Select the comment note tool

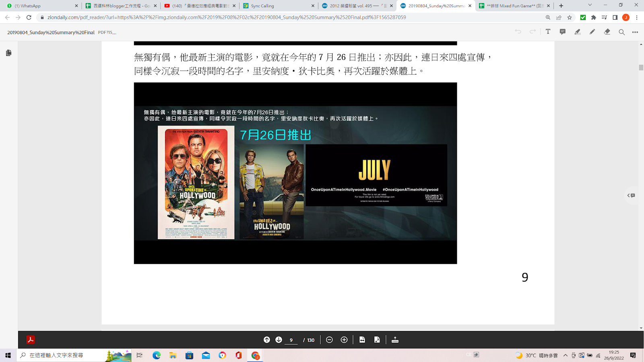tap(563, 32)
